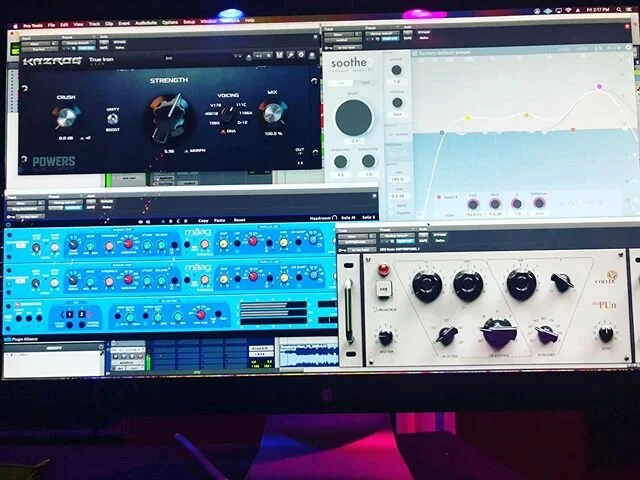Click the Fri 2:17 PM clock

598,10
